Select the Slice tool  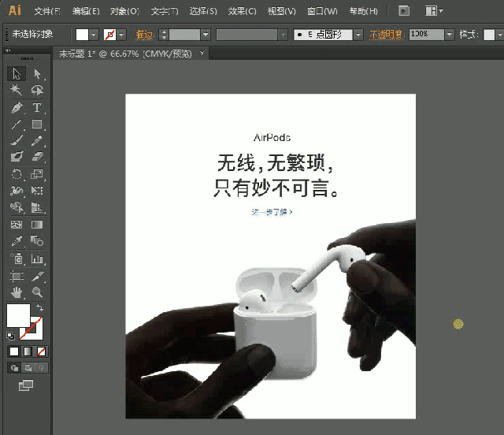pos(37,276)
